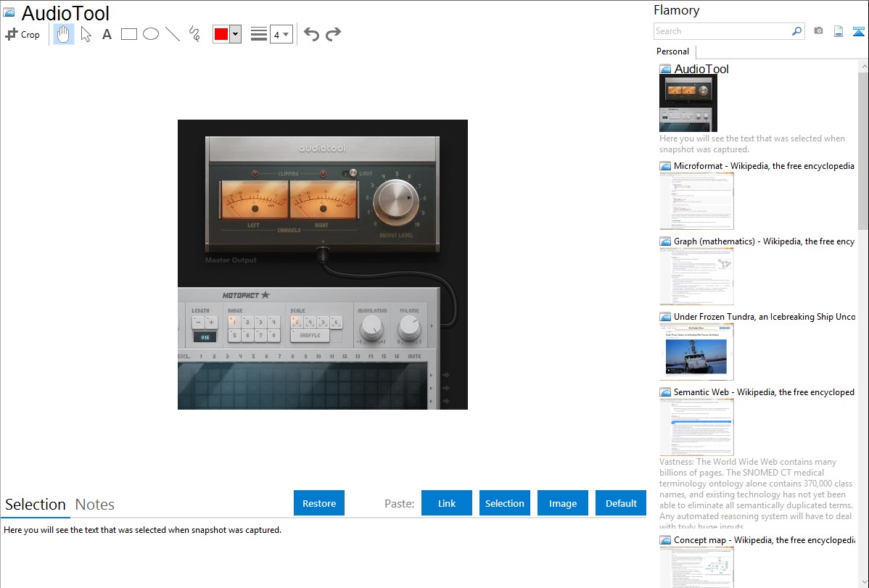Select the arrow pointer tool
This screenshot has height=588, width=869.
click(x=86, y=34)
